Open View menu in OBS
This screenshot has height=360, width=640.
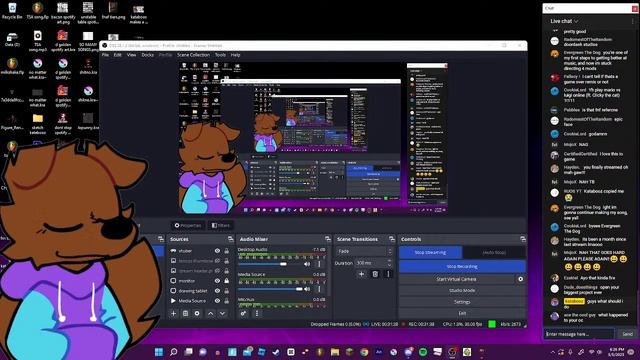click(x=131, y=55)
